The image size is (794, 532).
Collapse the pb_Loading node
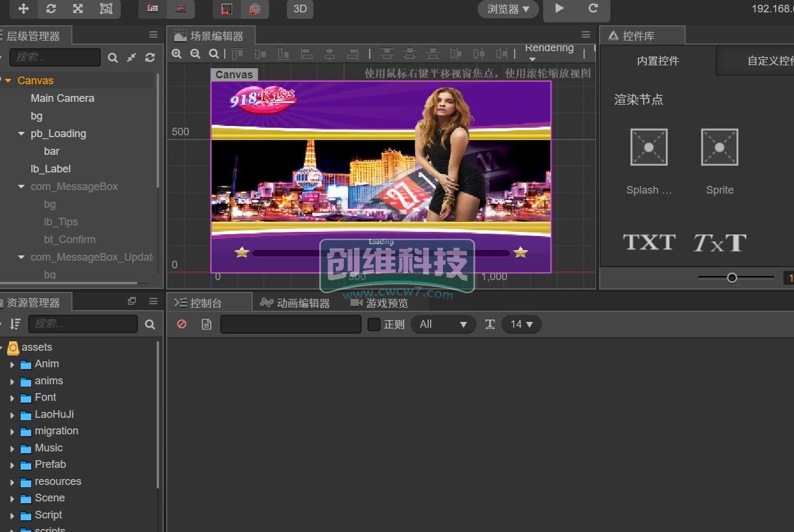[21, 134]
